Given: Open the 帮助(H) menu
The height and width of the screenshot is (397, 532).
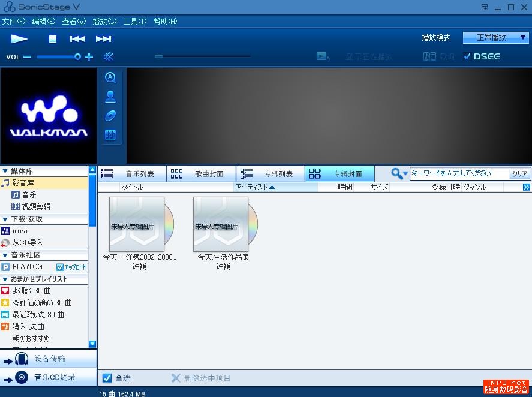Looking at the screenshot, I should coord(165,22).
